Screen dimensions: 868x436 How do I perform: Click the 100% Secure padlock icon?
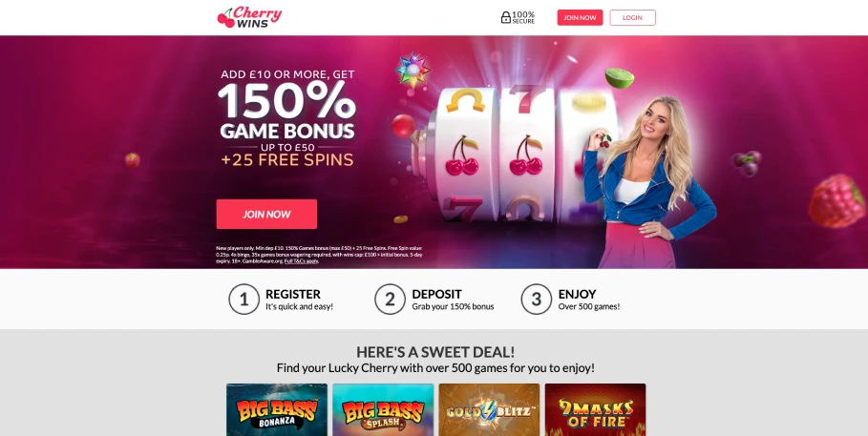click(505, 18)
